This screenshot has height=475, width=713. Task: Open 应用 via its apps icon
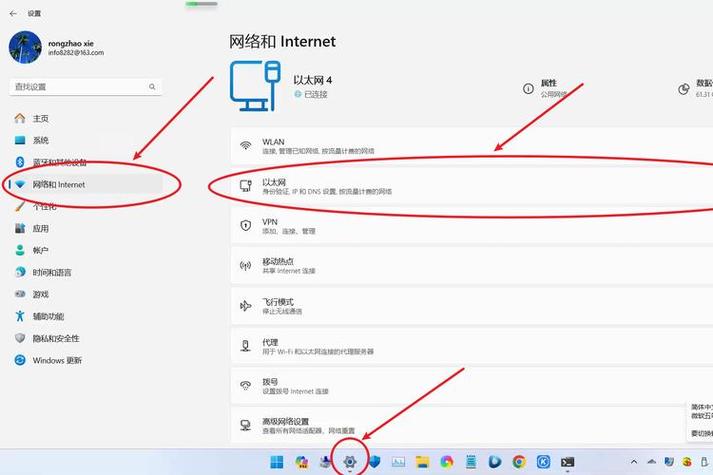(x=20, y=228)
